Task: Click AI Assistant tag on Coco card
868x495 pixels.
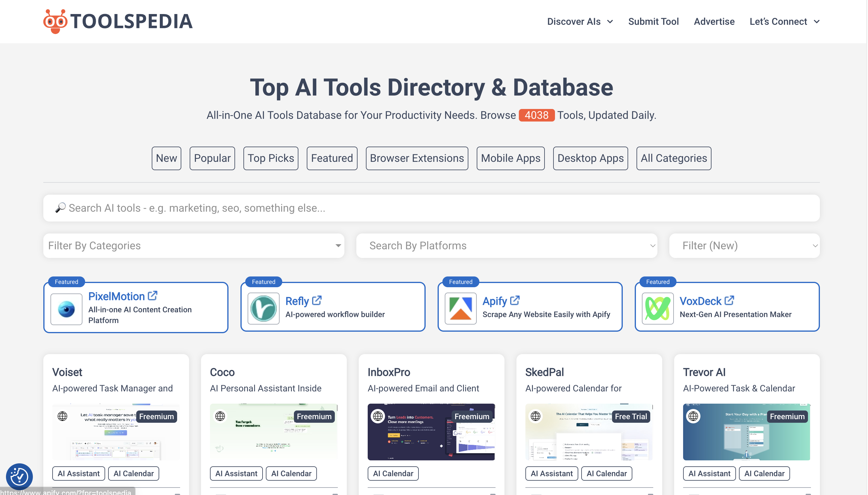Action: pyautogui.click(x=236, y=473)
